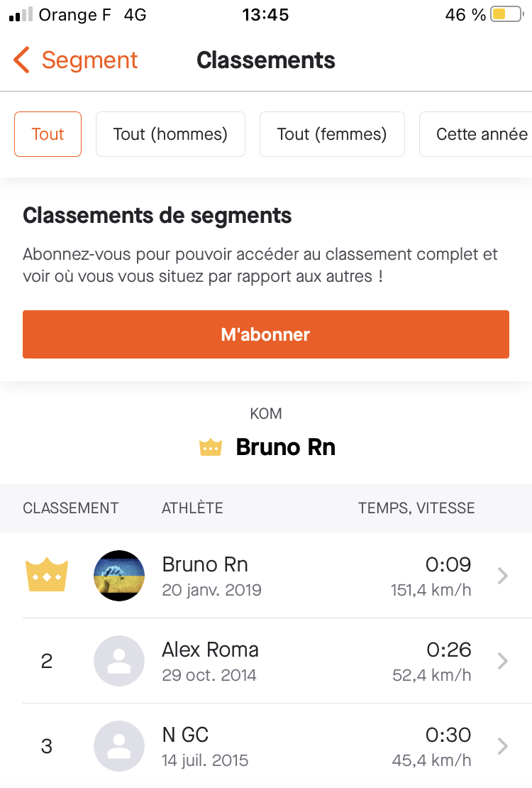
Task: Select Alex Roma's athlete name
Action: pos(210,650)
